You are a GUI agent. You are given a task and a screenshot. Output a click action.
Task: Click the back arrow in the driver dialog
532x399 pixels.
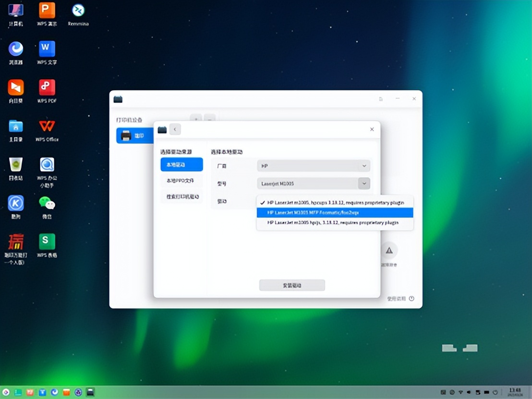(175, 129)
